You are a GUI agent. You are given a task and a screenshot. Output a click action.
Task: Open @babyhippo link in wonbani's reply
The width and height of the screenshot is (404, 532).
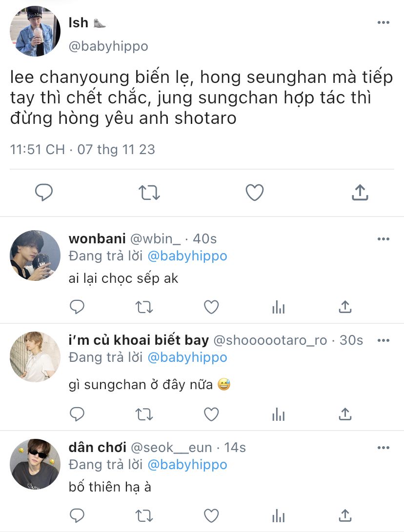pyautogui.click(x=187, y=256)
